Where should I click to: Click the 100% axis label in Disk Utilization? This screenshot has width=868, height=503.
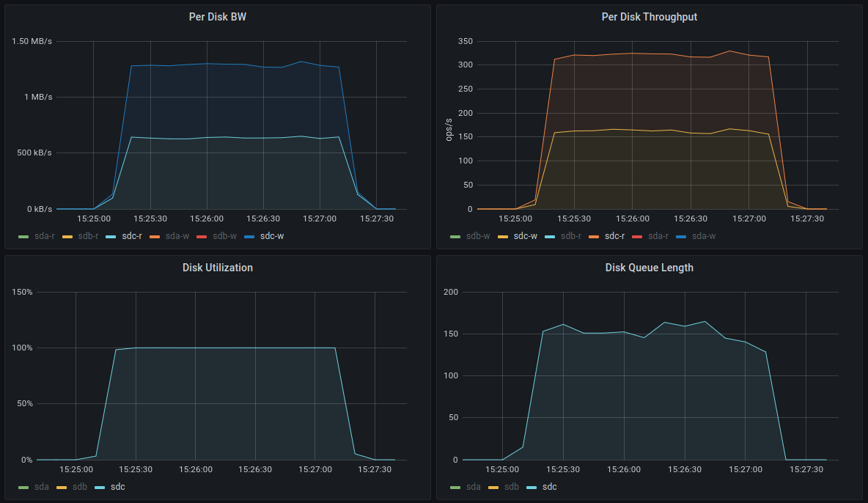pos(22,348)
